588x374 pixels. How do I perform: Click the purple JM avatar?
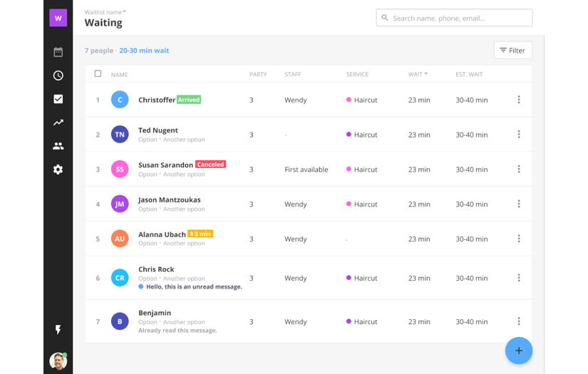coord(120,204)
